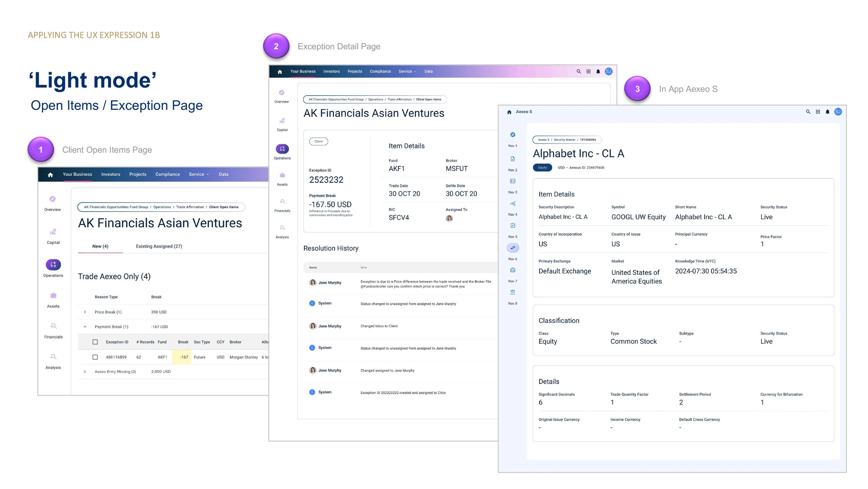Image resolution: width=868 pixels, height=489 pixels.
Task: Open Nav 8 bank icon in sidebar
Action: (x=512, y=292)
